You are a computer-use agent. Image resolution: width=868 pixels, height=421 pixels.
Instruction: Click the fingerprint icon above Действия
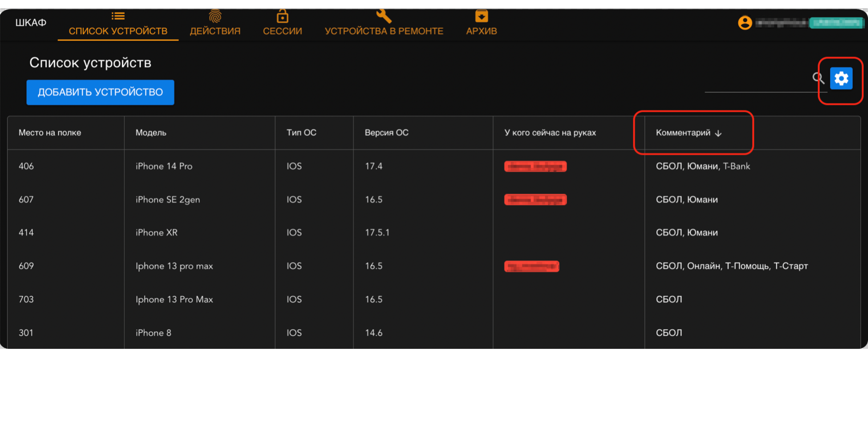(x=215, y=16)
